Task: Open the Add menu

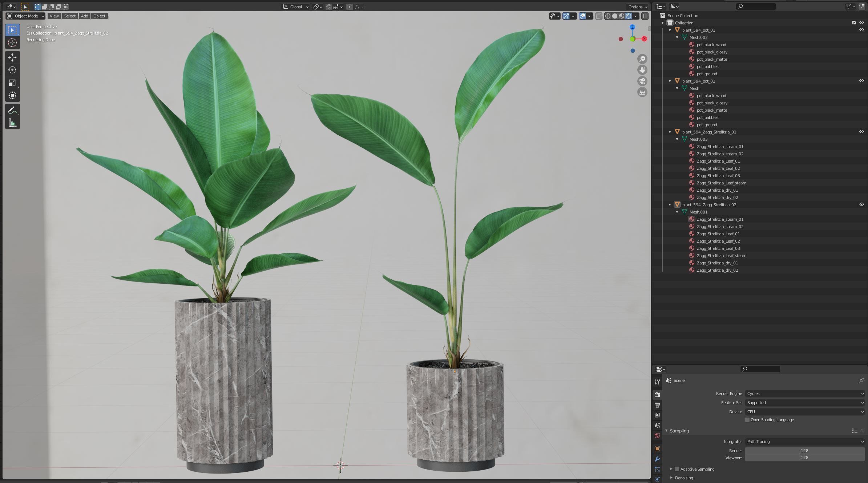Action: pyautogui.click(x=84, y=16)
